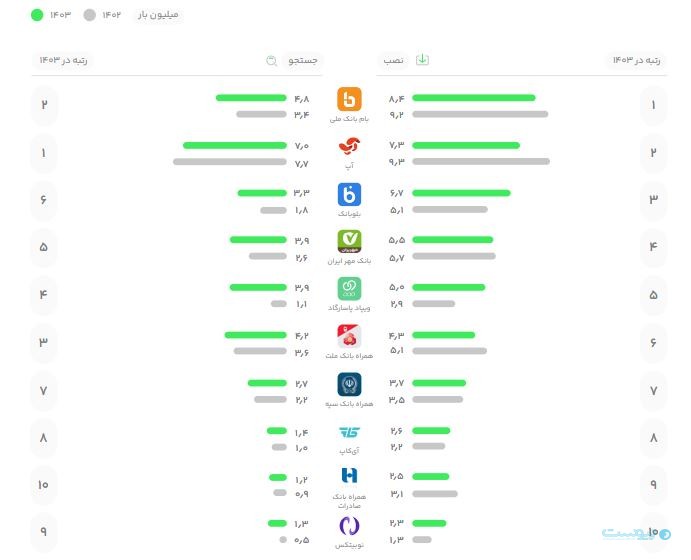The width and height of the screenshot is (691, 560).
Task: Click the بام بانک ملی label
Action: (349, 119)
